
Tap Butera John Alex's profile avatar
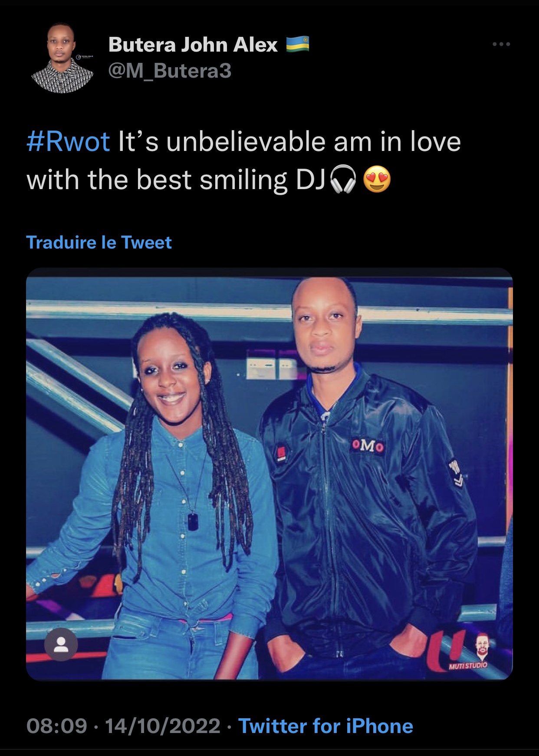[62, 58]
